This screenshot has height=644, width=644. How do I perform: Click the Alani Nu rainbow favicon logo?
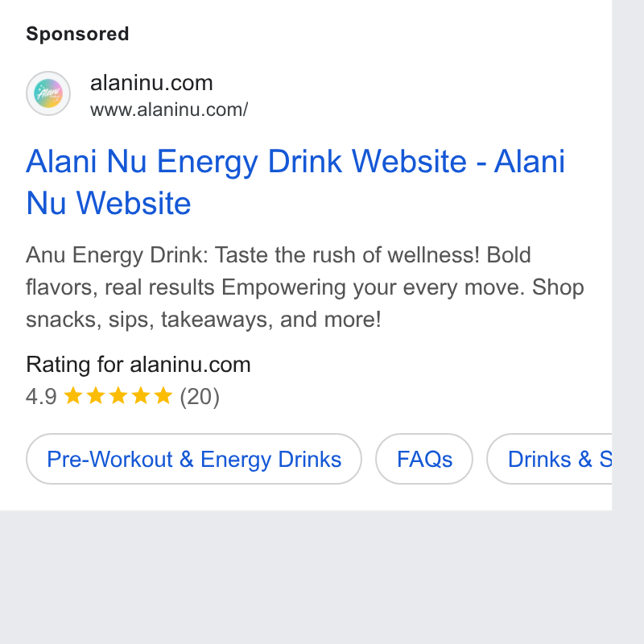point(48,93)
